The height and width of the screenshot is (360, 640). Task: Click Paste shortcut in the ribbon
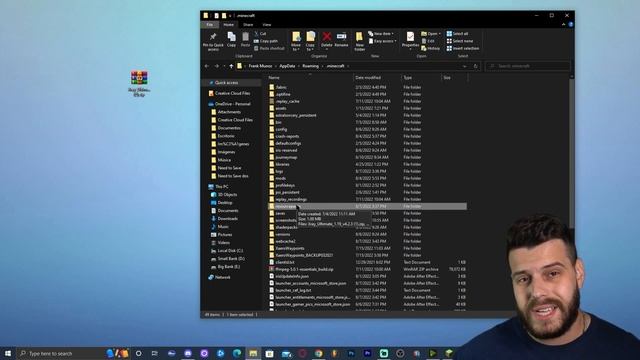(269, 48)
